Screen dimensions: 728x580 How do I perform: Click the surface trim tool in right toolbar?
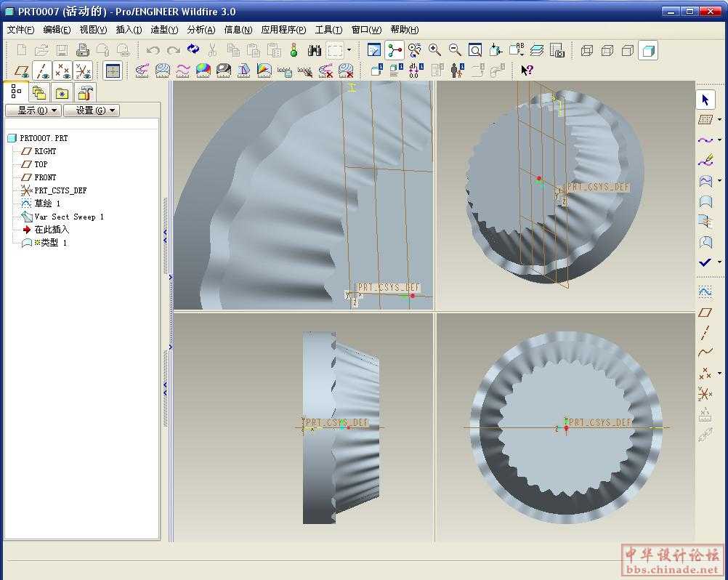(705, 242)
